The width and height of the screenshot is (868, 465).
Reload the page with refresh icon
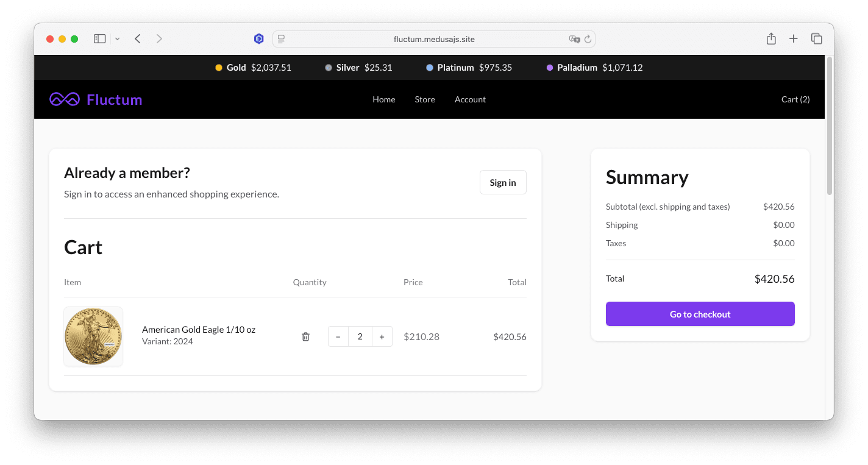[x=588, y=39]
